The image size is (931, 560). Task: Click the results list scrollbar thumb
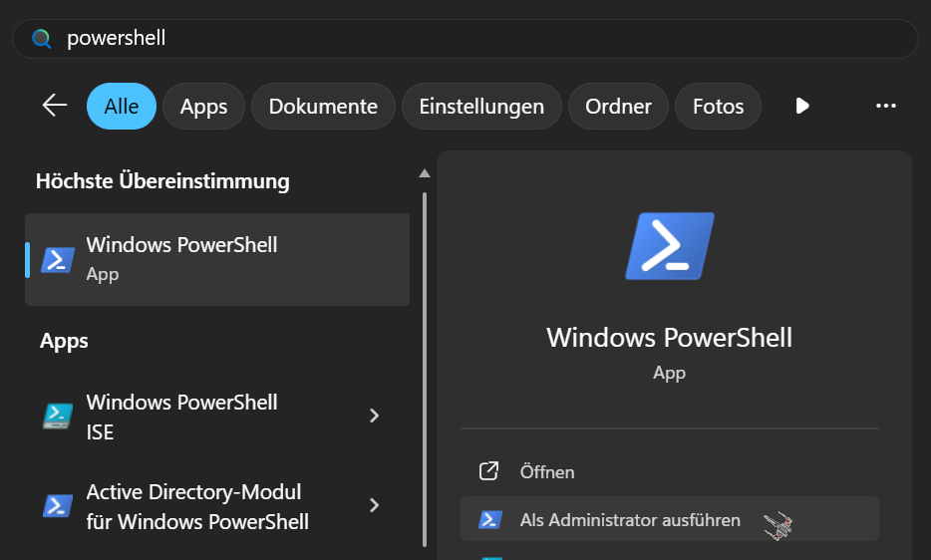(425, 370)
